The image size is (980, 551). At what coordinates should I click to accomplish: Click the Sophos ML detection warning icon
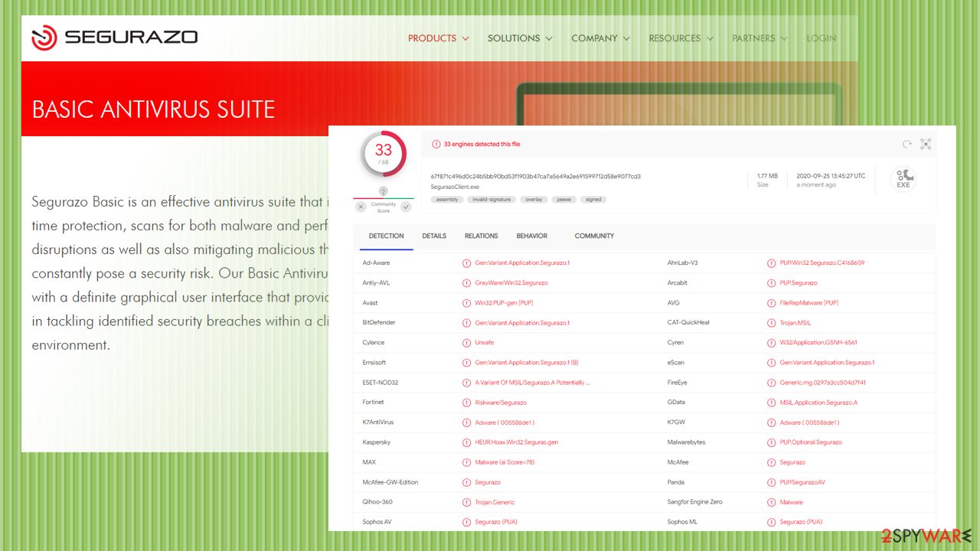click(x=771, y=522)
